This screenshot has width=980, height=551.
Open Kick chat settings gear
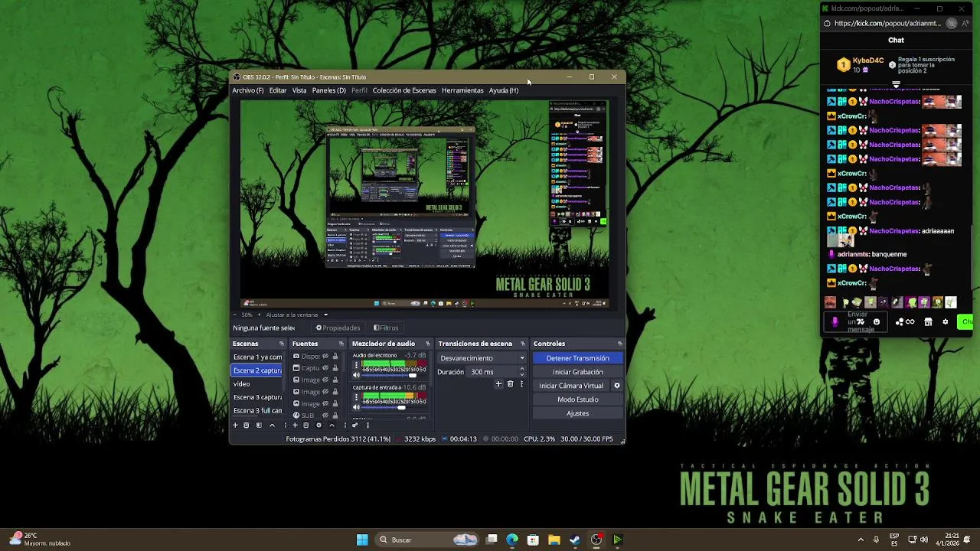945,321
